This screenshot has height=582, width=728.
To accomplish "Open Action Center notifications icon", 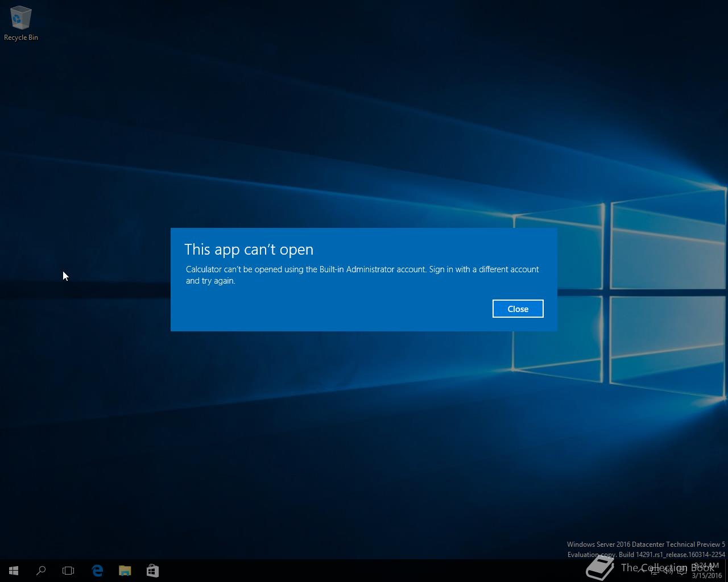I will [682, 571].
